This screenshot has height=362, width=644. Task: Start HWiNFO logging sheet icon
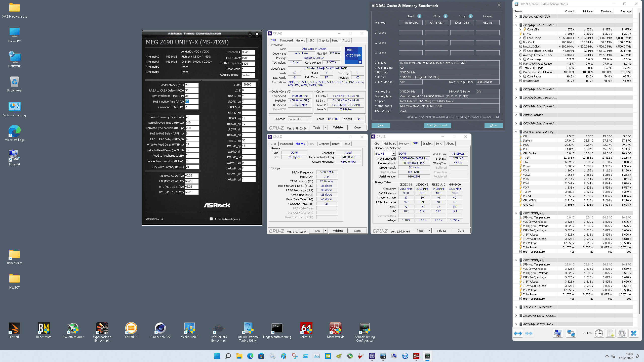[x=610, y=333]
